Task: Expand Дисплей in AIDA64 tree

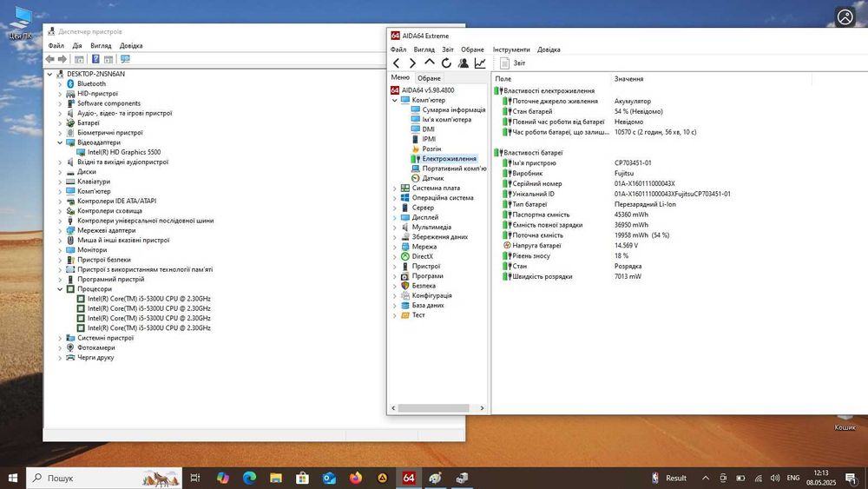Action: pyautogui.click(x=395, y=218)
